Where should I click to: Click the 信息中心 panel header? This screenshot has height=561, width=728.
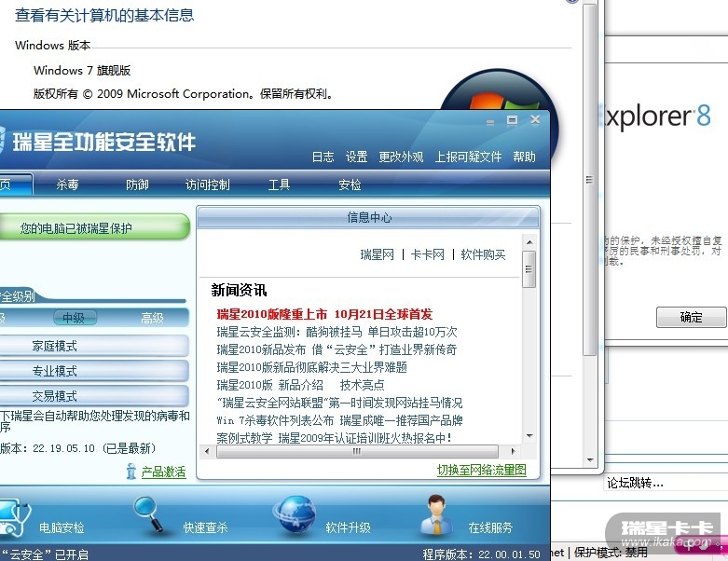[368, 217]
